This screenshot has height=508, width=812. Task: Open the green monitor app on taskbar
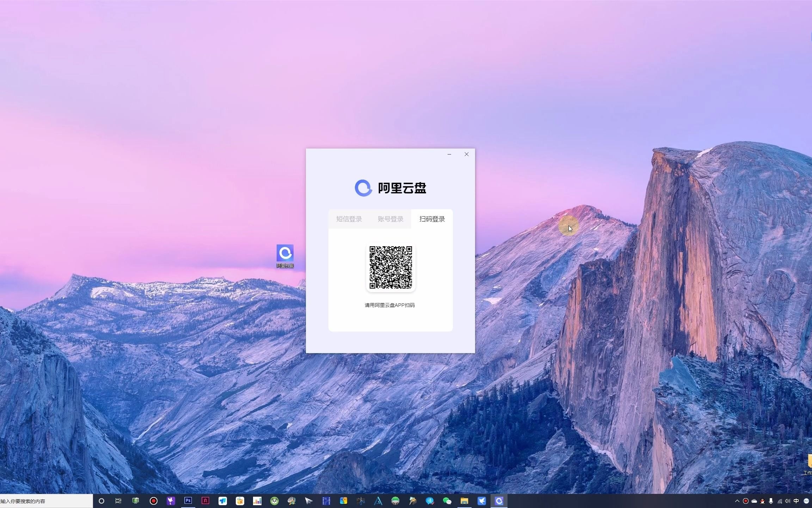[136, 501]
